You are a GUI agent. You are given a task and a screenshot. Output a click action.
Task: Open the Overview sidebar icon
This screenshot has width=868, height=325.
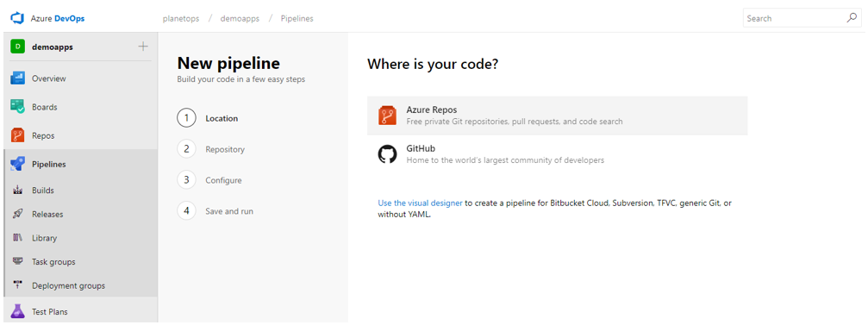click(x=18, y=78)
